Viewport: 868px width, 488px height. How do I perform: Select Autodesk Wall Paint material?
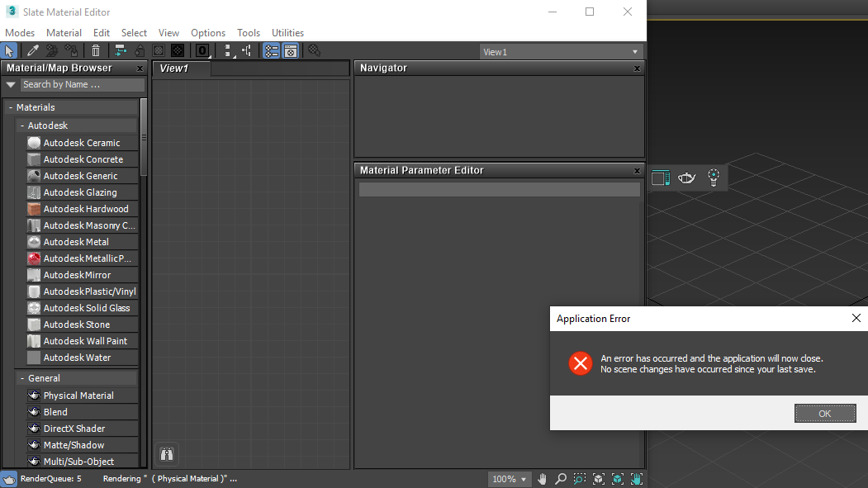point(82,341)
